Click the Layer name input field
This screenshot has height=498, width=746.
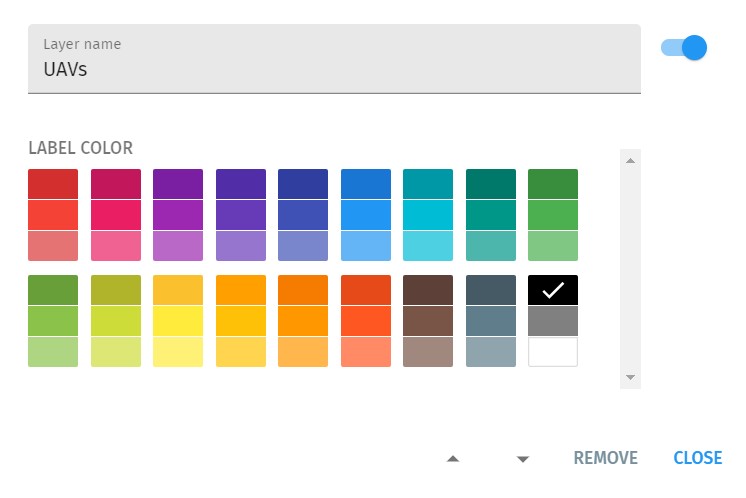(x=334, y=70)
